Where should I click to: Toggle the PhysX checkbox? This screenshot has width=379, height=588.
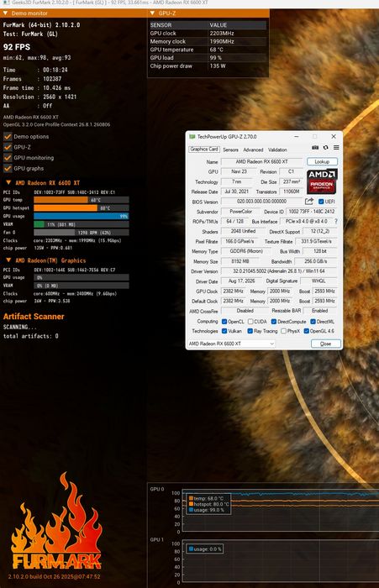tap(284, 331)
